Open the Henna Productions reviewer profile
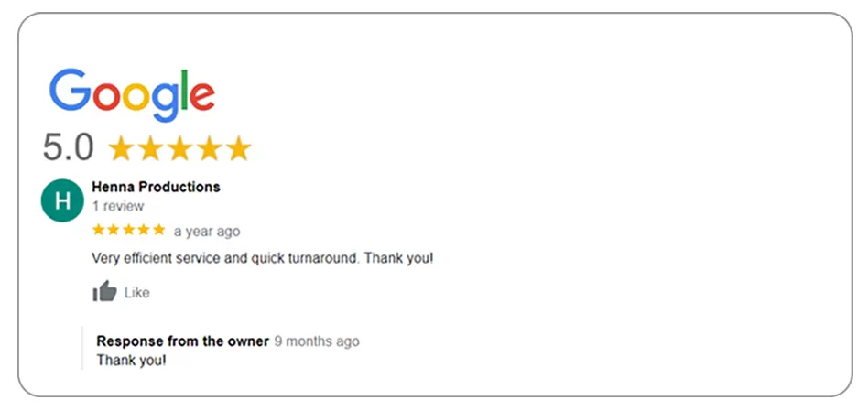The width and height of the screenshot is (868, 411). pyautogui.click(x=156, y=187)
